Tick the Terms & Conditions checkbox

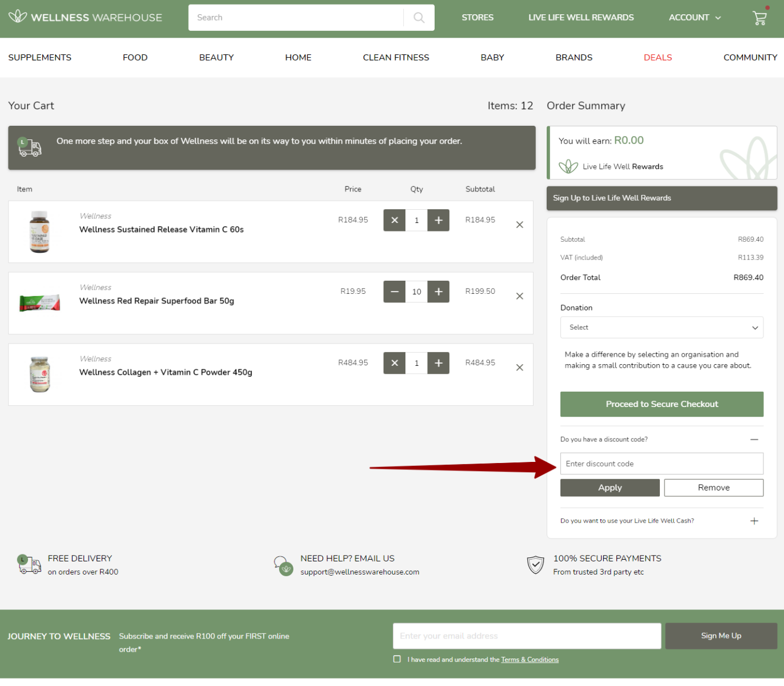click(397, 659)
